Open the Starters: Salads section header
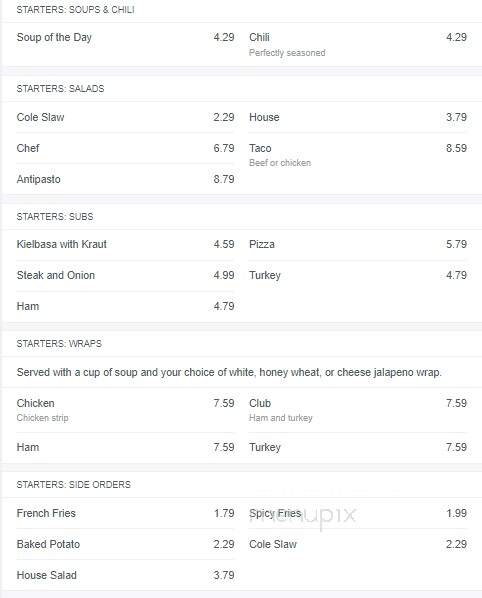Screen dimensions: 482x598 point(60,88)
